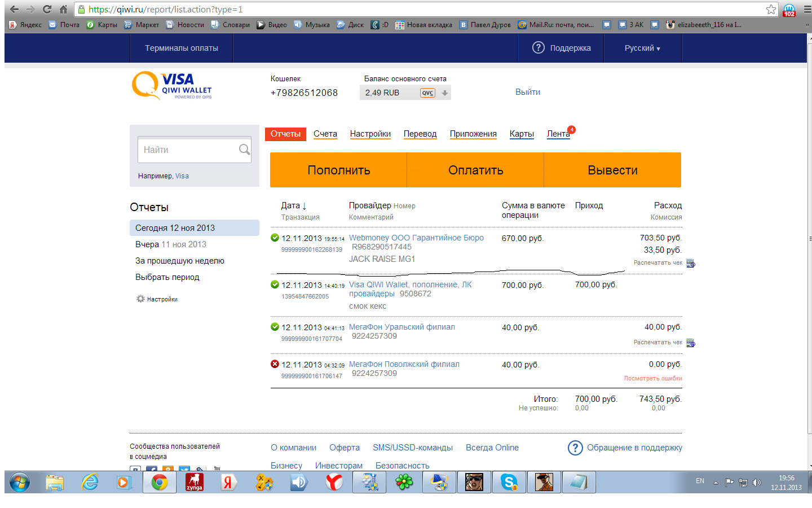Open the Zynga app in the taskbar
Image resolution: width=812 pixels, height=508 pixels.
[195, 483]
